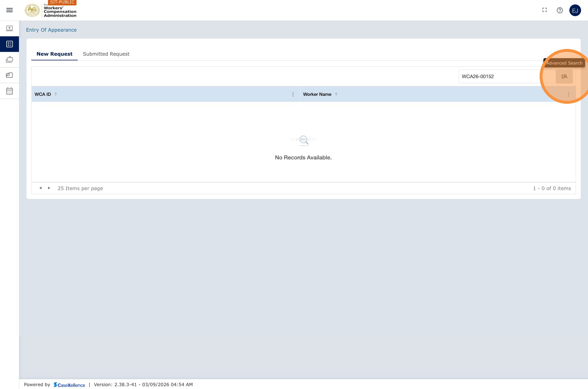
Task: Click the Entry Of Appearance breadcrumb
Action: click(51, 30)
